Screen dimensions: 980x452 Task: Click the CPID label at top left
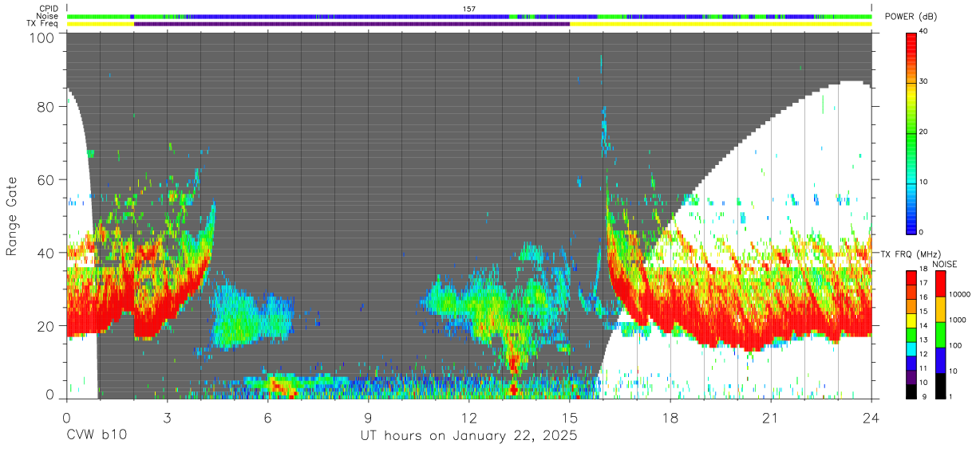coord(47,9)
